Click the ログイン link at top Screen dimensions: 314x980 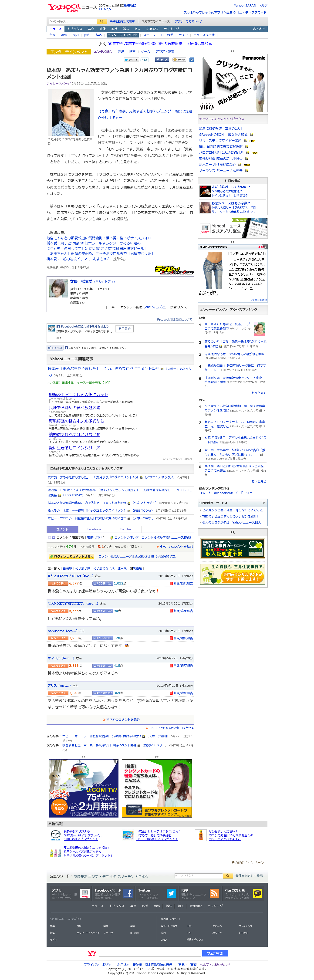[x=105, y=9]
